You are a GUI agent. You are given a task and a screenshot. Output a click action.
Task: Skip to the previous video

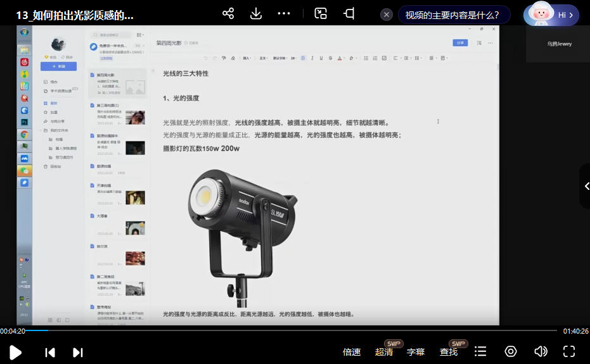50,352
